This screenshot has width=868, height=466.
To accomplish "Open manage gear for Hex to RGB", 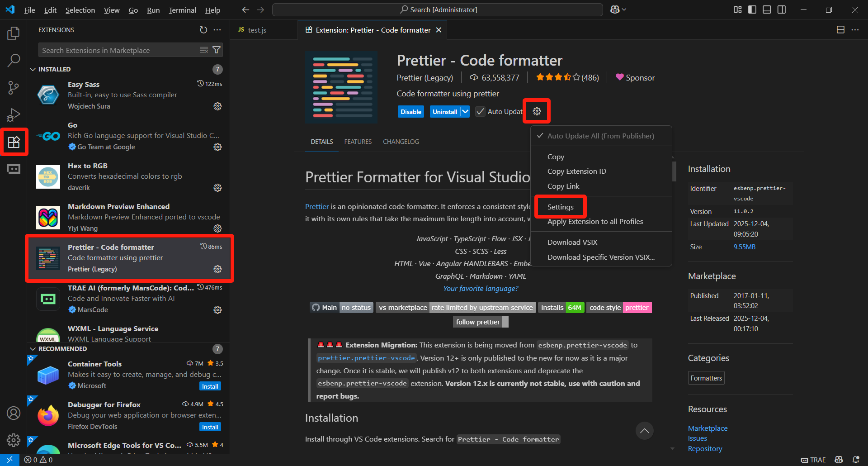I will (x=217, y=188).
